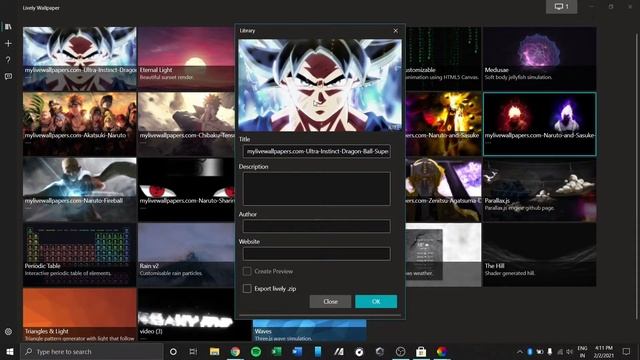The height and width of the screenshot is (360, 640).
Task: Click the library vertical scrollbar
Action: pyautogui.click(x=637, y=176)
